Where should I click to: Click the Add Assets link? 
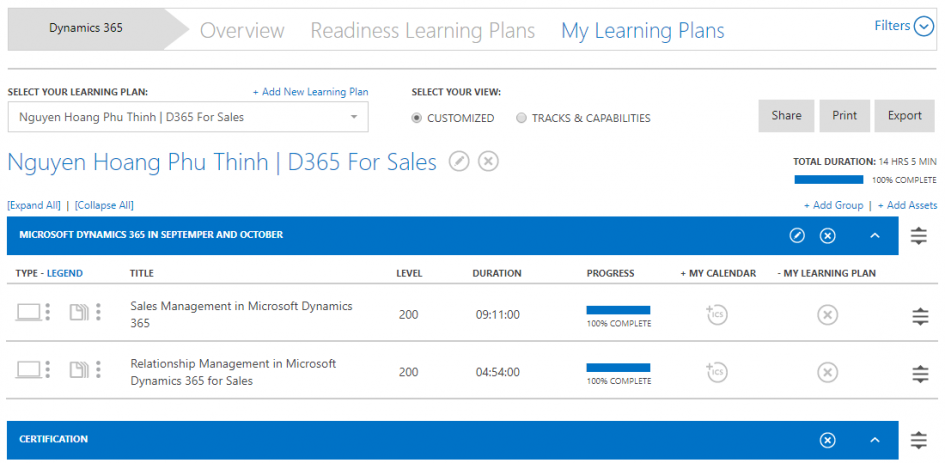tap(907, 206)
